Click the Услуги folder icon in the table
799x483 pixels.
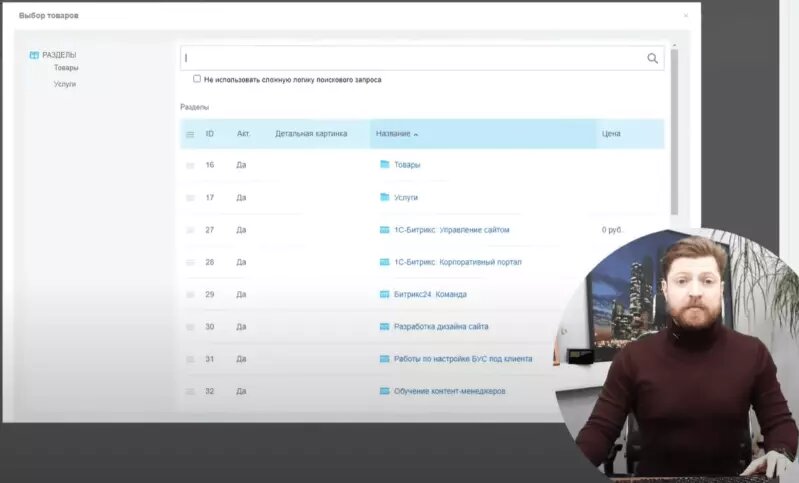(x=385, y=197)
